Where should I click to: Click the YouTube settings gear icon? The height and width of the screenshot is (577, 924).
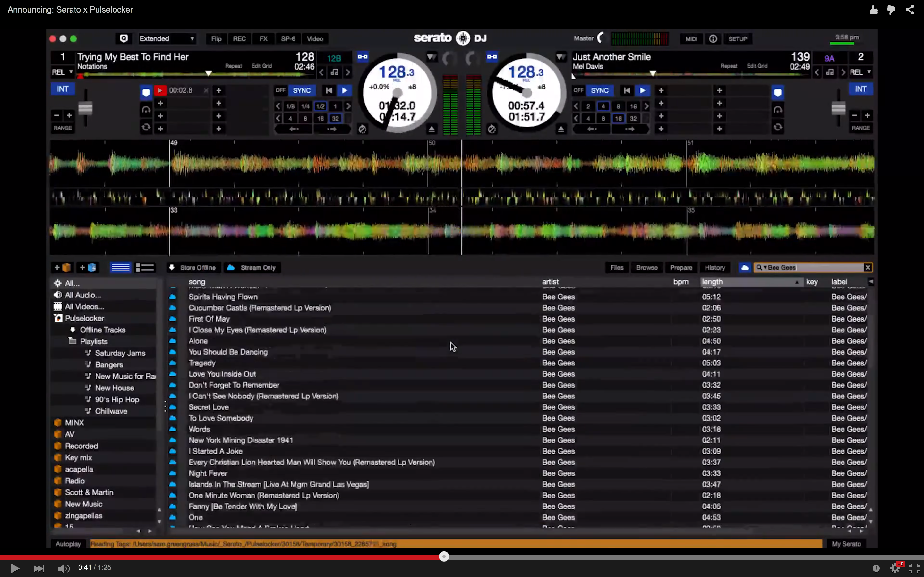[894, 568]
